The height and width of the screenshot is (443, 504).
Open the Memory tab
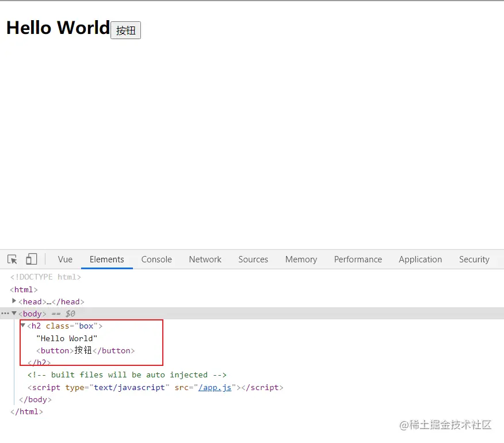pyautogui.click(x=301, y=259)
